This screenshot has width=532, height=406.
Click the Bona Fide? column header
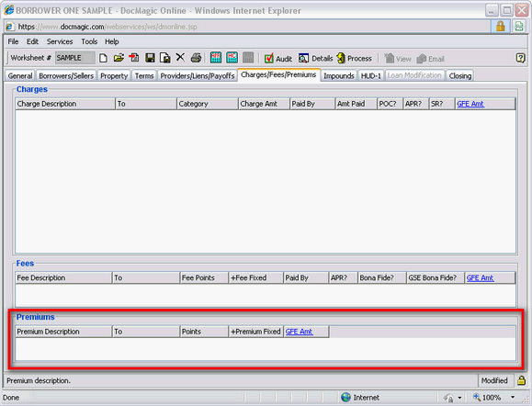(x=381, y=277)
